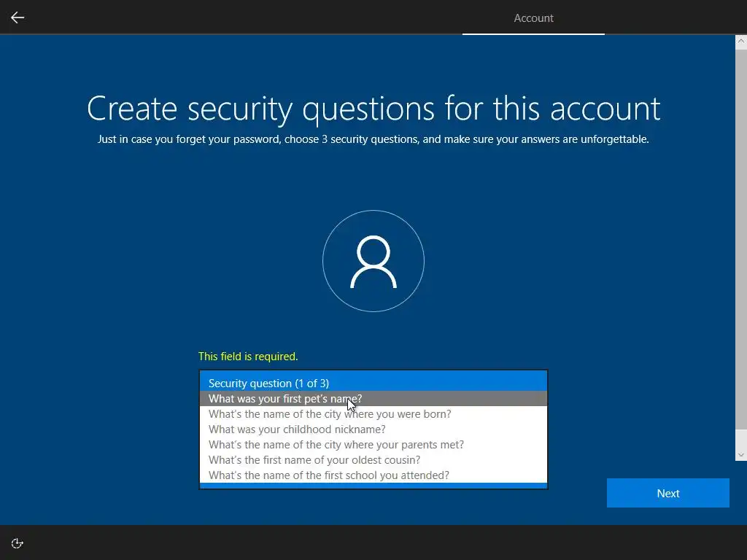Click the scrollbar up arrow
The image size is (747, 560).
pos(741,41)
